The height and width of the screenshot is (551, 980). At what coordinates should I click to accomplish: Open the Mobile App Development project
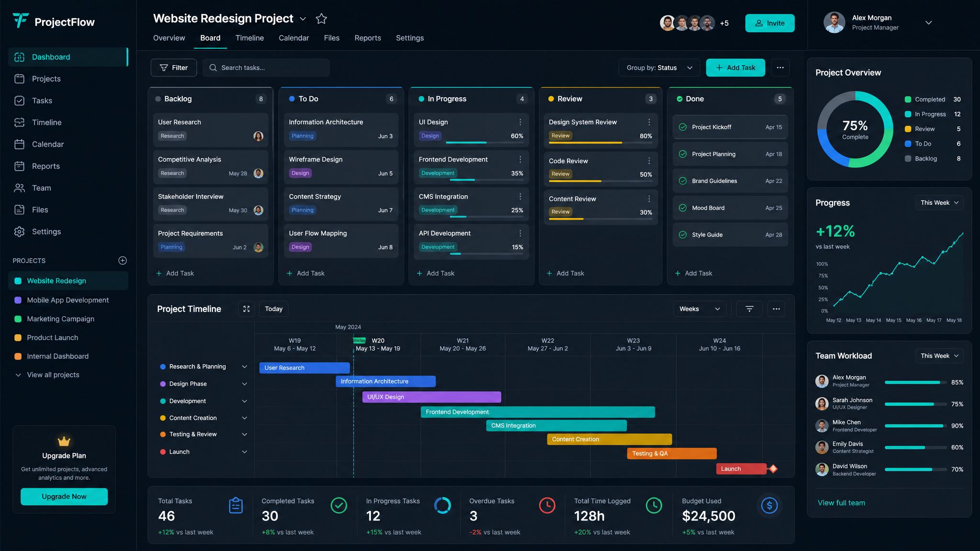pos(68,300)
